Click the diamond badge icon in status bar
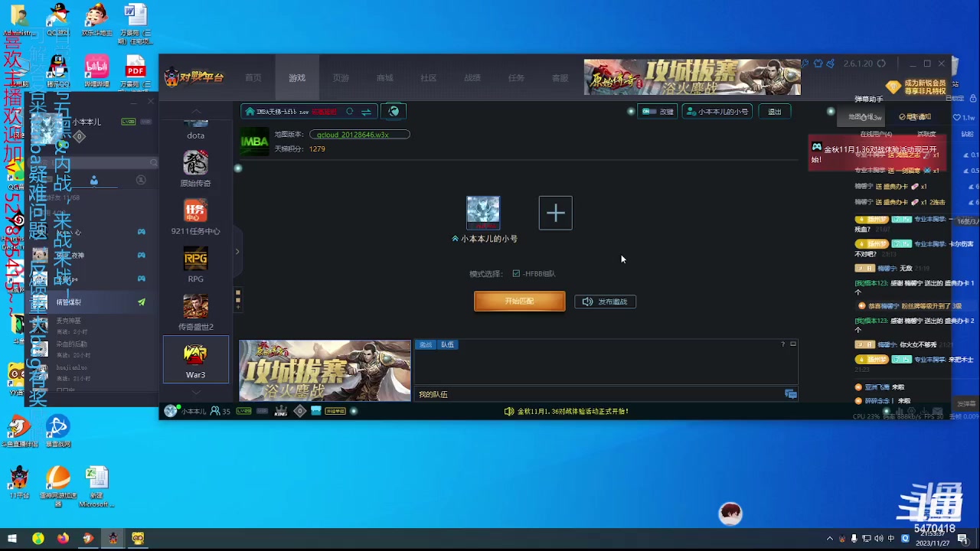The width and height of the screenshot is (980, 551). [299, 412]
